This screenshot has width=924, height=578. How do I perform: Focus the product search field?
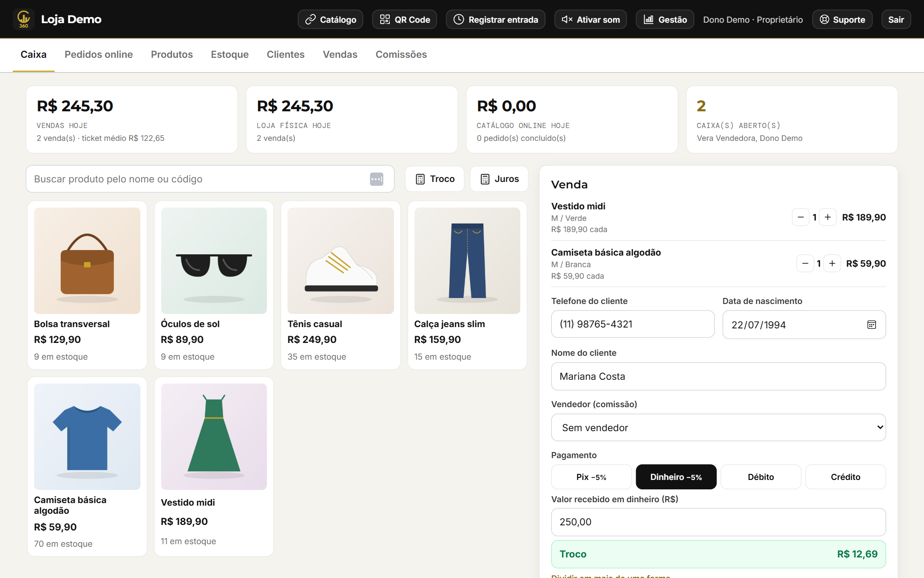210,179
